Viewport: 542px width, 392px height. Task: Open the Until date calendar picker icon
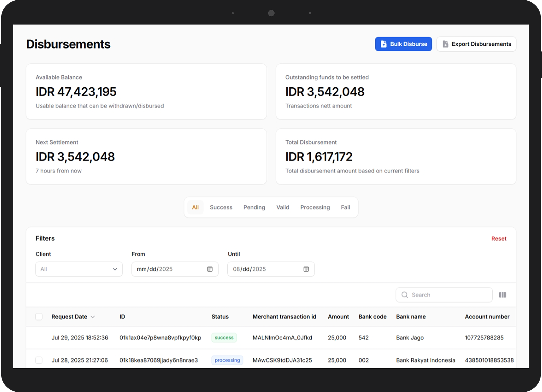(306, 269)
